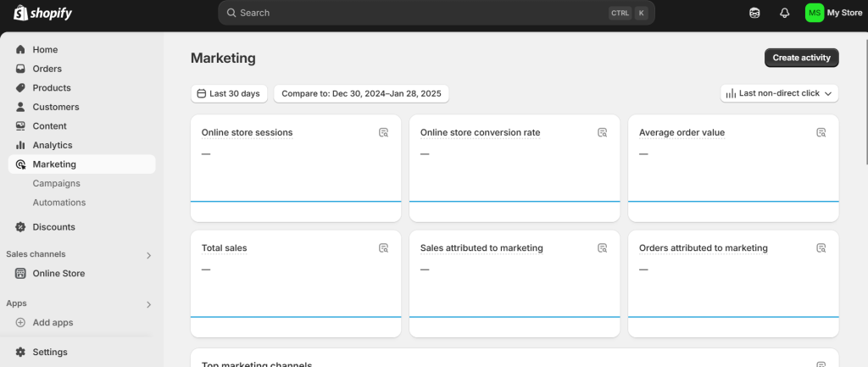Image resolution: width=868 pixels, height=367 pixels.
Task: Click report icon on Online store sessions card
Action: pos(384,132)
